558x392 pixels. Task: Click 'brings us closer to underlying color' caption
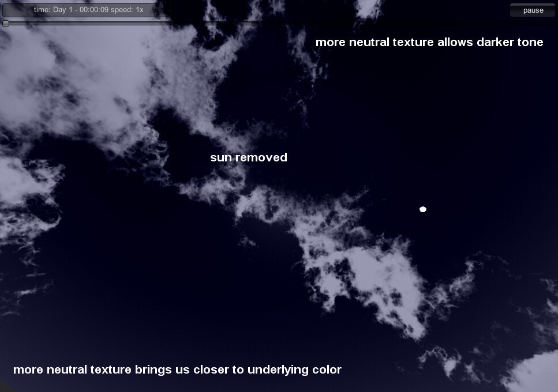pos(238,370)
